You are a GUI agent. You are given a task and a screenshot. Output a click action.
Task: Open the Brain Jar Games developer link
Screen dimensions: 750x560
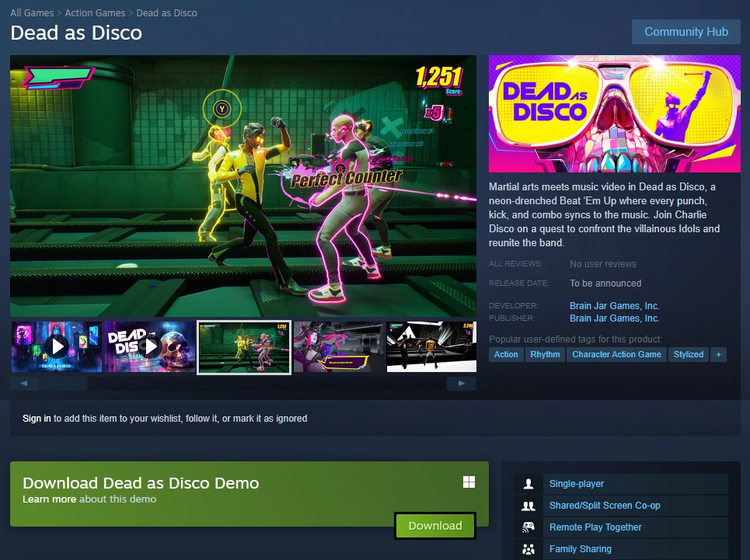click(614, 306)
